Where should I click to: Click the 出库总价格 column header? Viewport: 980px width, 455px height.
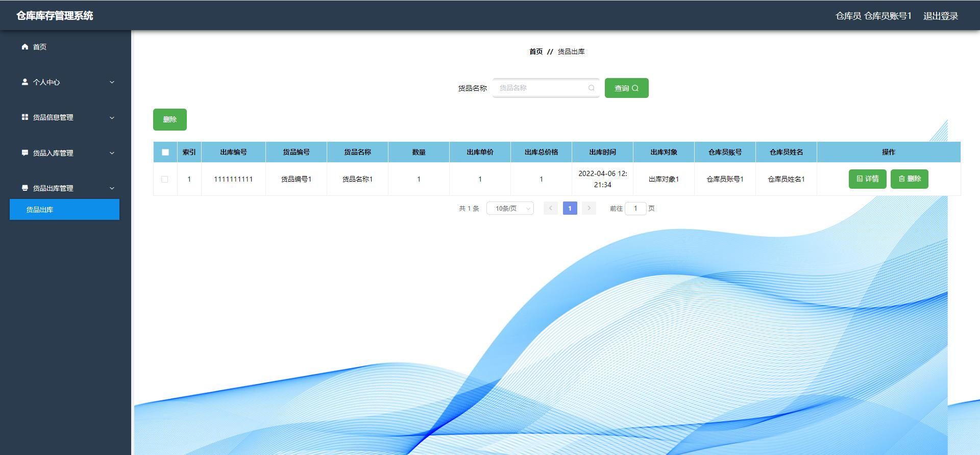(x=541, y=152)
